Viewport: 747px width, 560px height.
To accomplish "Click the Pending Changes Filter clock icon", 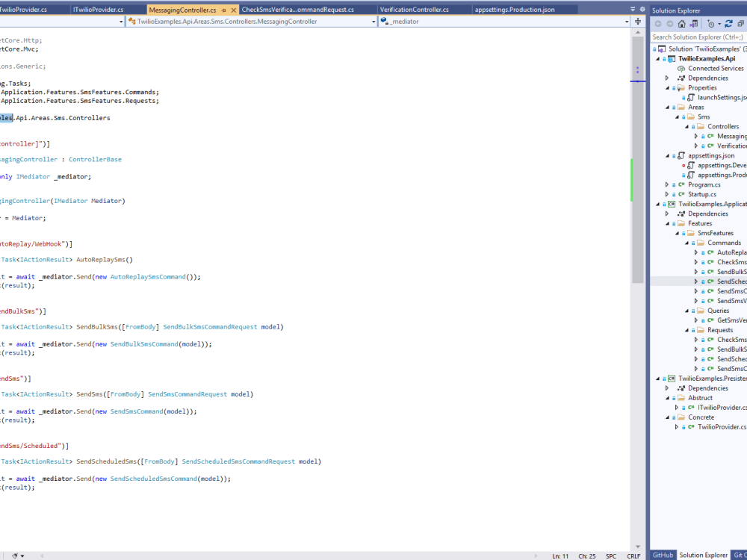I will click(711, 24).
